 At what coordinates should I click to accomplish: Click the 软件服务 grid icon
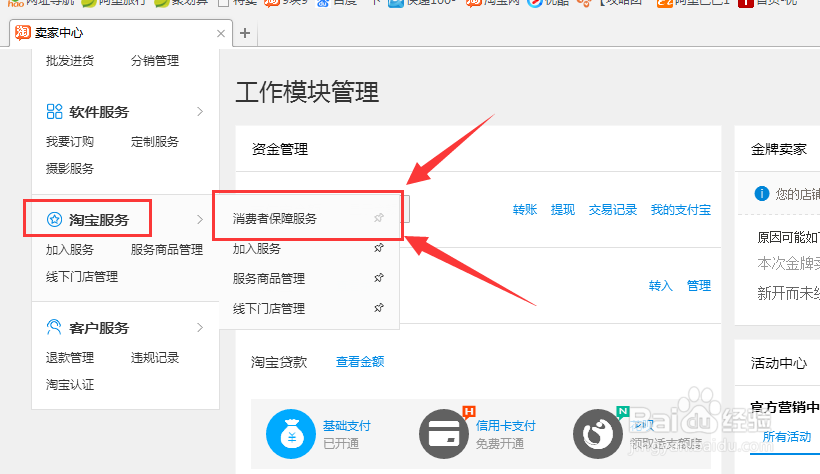pyautogui.click(x=54, y=111)
